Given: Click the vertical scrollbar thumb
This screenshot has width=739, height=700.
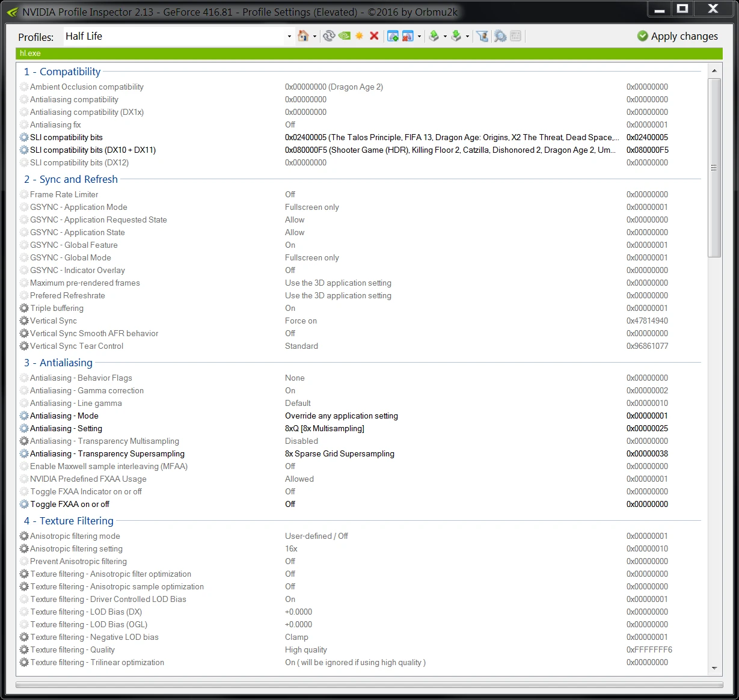Looking at the screenshot, I should (714, 168).
